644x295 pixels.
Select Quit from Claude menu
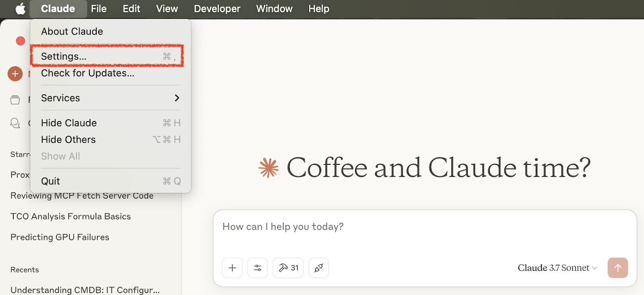tap(111, 181)
